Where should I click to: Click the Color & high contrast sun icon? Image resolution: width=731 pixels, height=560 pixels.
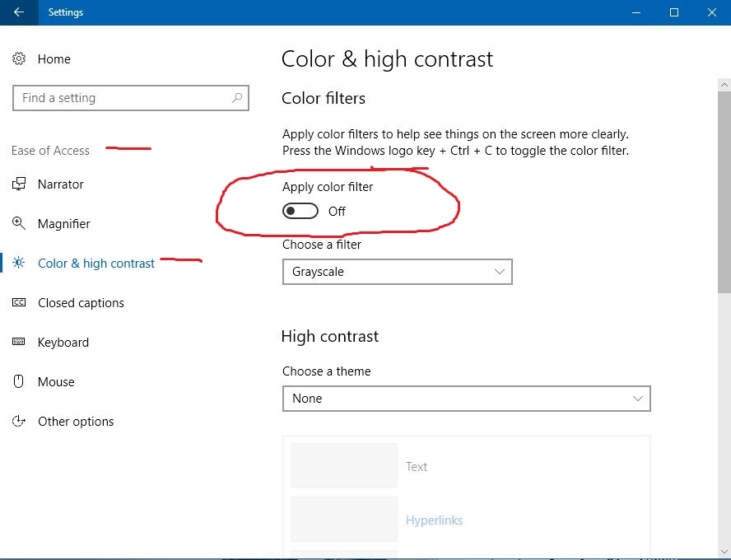(19, 263)
